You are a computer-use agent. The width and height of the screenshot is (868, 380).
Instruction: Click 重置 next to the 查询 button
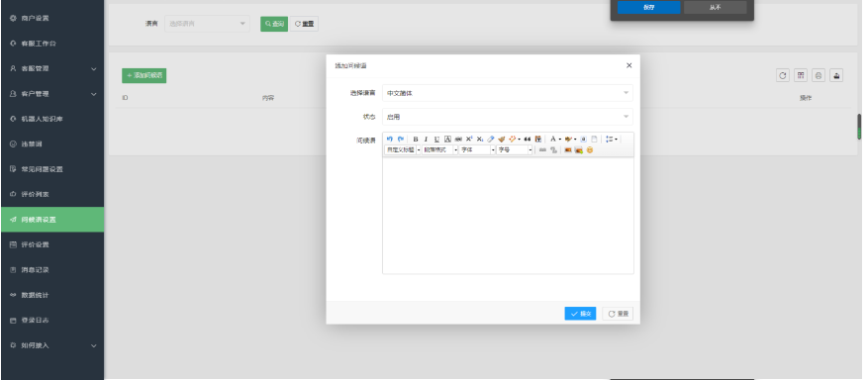[x=304, y=24]
